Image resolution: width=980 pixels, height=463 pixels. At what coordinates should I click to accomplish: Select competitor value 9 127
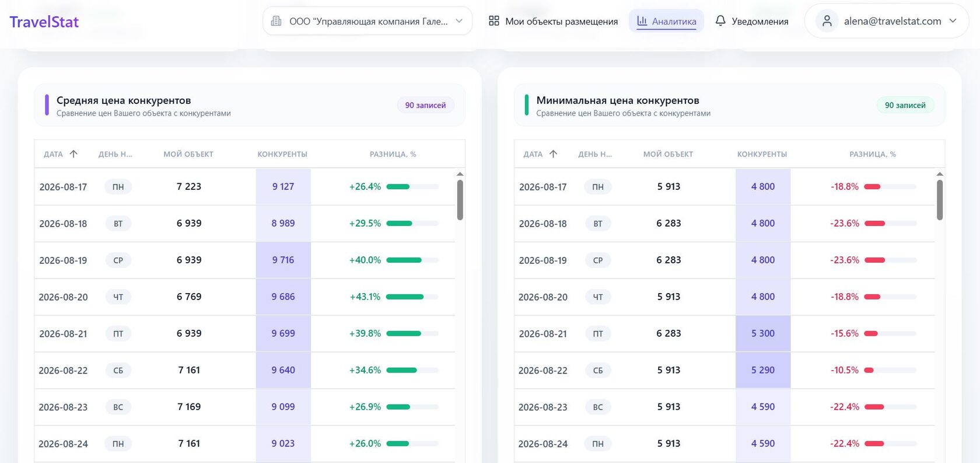283,187
